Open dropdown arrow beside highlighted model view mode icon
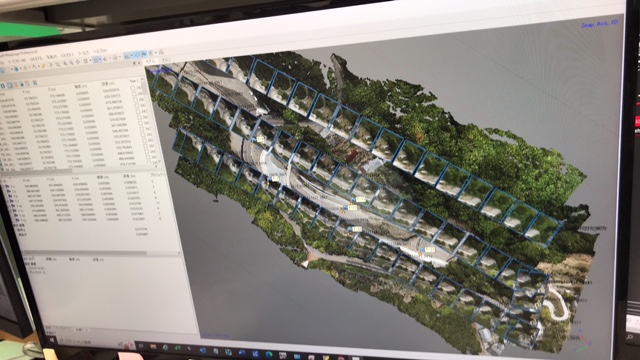Image resolution: width=640 pixels, height=360 pixels. click(100, 59)
